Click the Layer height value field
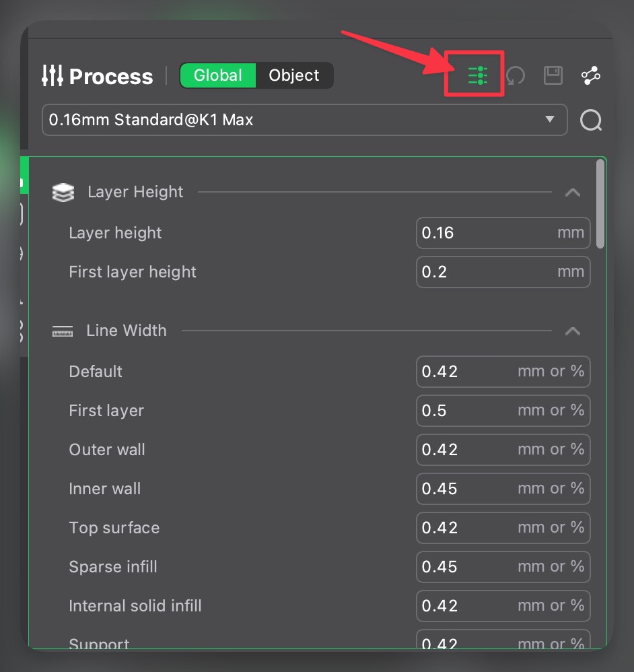 click(x=485, y=233)
